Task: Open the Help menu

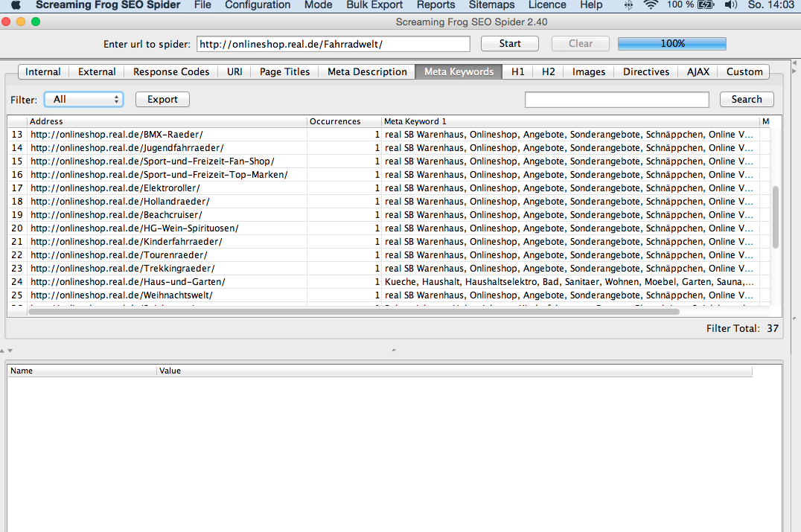Action: (591, 5)
